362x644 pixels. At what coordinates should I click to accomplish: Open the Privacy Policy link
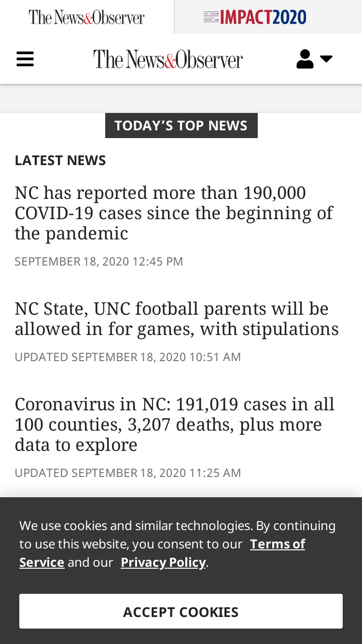click(x=163, y=562)
